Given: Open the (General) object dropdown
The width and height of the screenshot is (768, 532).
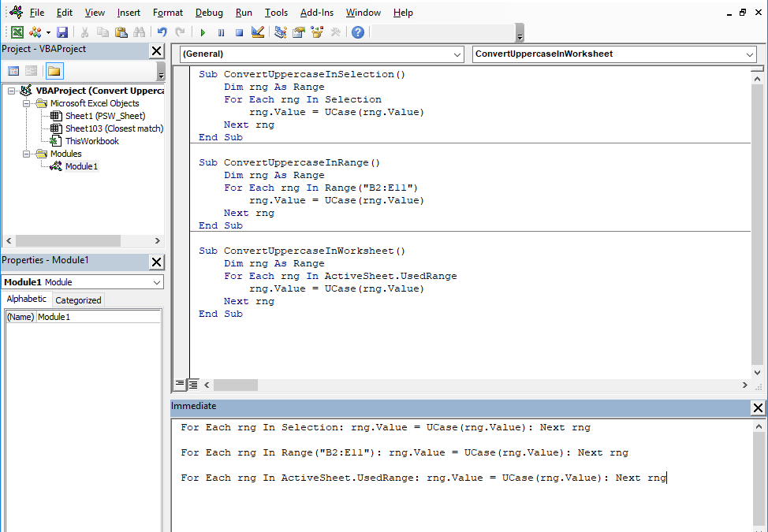Looking at the screenshot, I should (458, 55).
